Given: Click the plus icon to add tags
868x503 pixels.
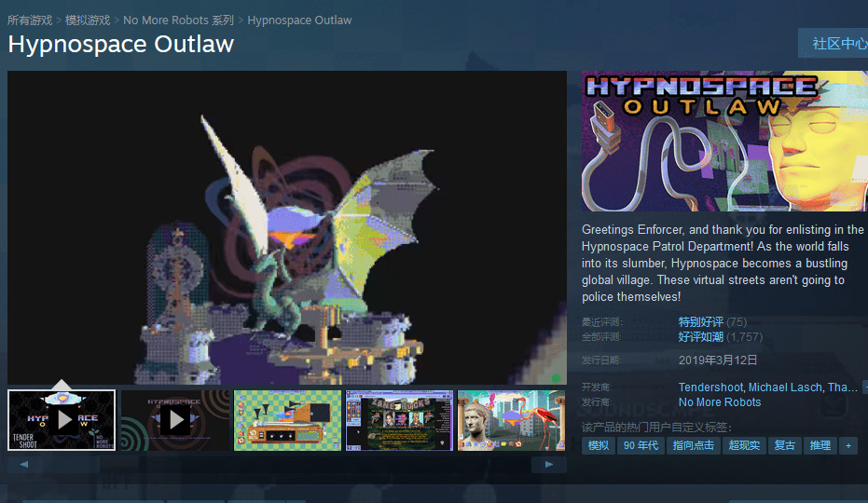Looking at the screenshot, I should coord(847,445).
